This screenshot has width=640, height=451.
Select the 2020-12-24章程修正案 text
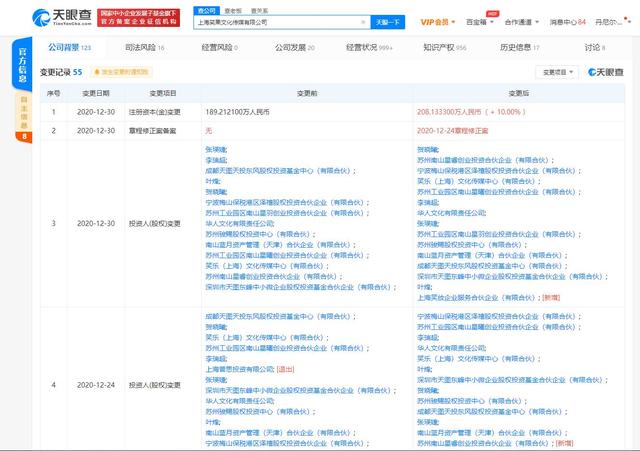pyautogui.click(x=452, y=131)
